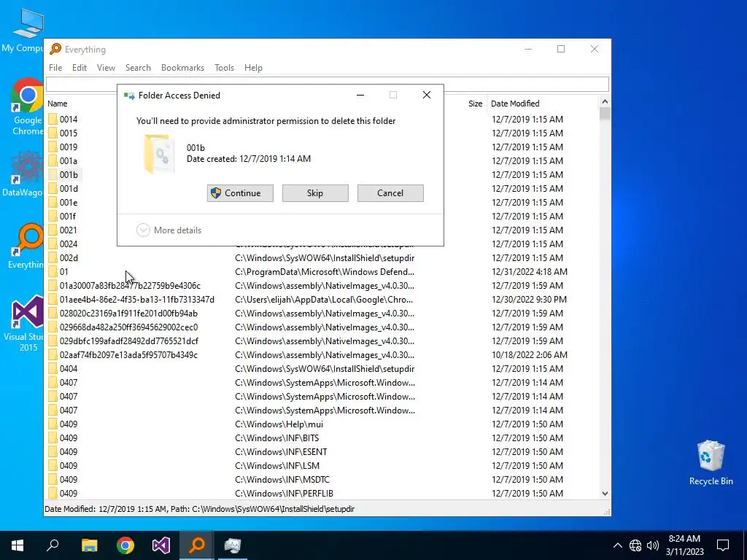Select folder 02aaf74fb2097e13ada5f95707b4349c
747x560 pixels.
pos(128,355)
